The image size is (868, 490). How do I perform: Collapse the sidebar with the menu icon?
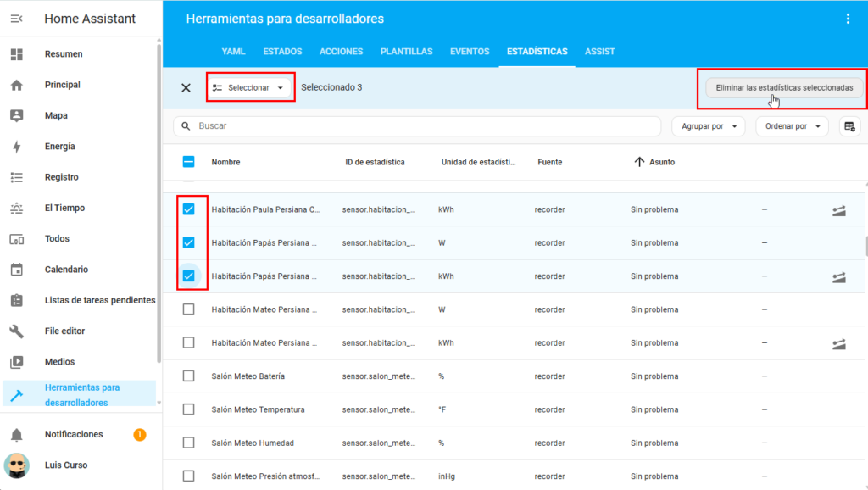pyautogui.click(x=17, y=19)
